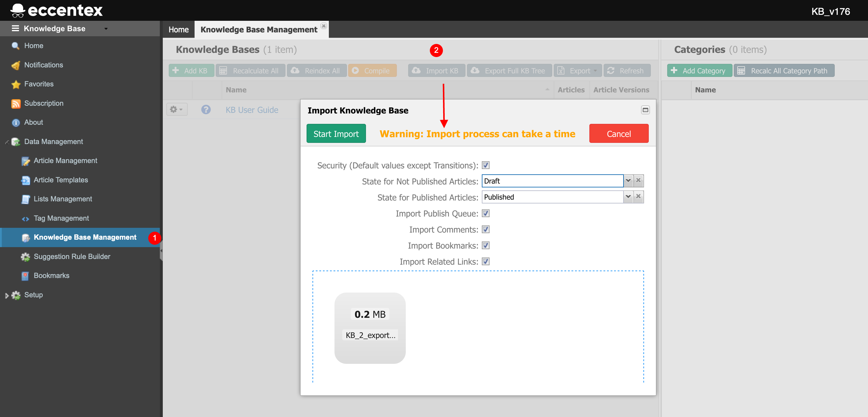Image resolution: width=868 pixels, height=417 pixels.
Task: Toggle the Import Related Links checkbox
Action: (485, 262)
